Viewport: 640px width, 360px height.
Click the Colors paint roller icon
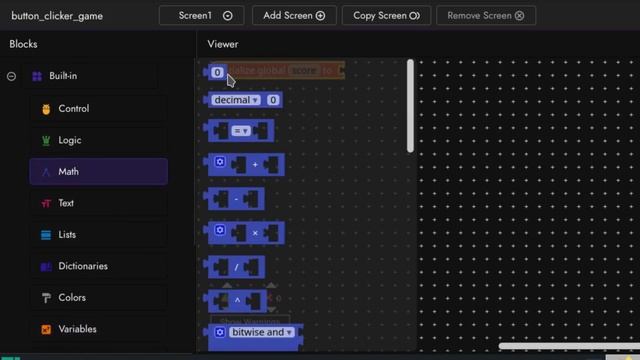[46, 298]
